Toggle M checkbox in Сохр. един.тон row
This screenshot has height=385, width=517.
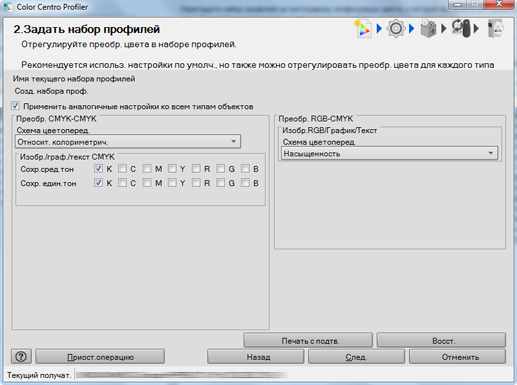[x=147, y=183]
